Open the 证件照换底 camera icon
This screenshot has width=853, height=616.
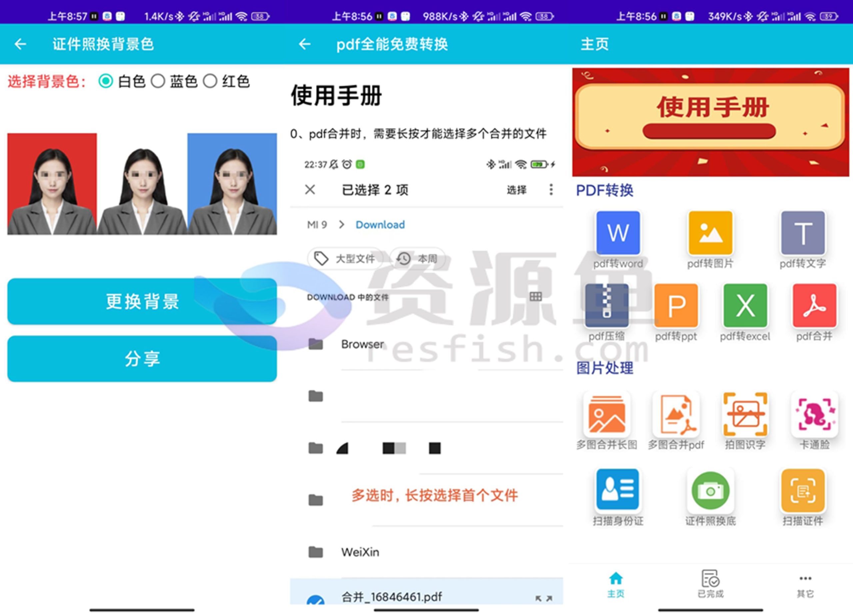click(710, 490)
